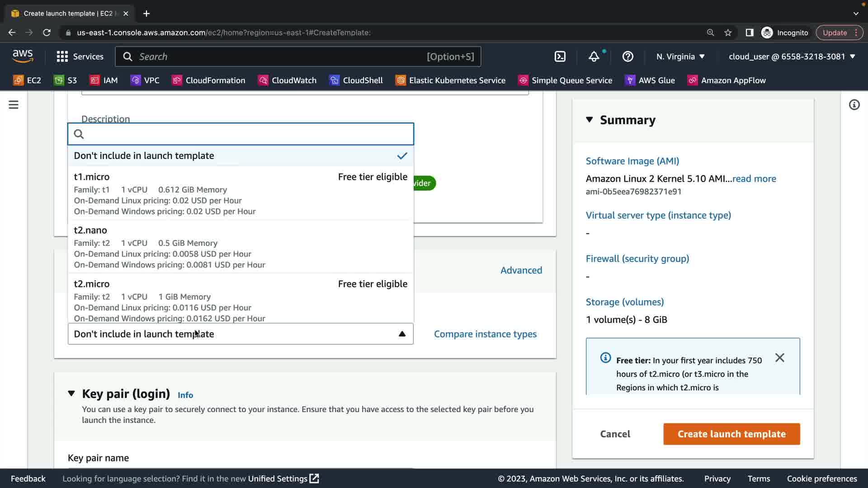Open the N. Virginia region dropdown
Image resolution: width=868 pixels, height=488 pixels.
click(680, 56)
